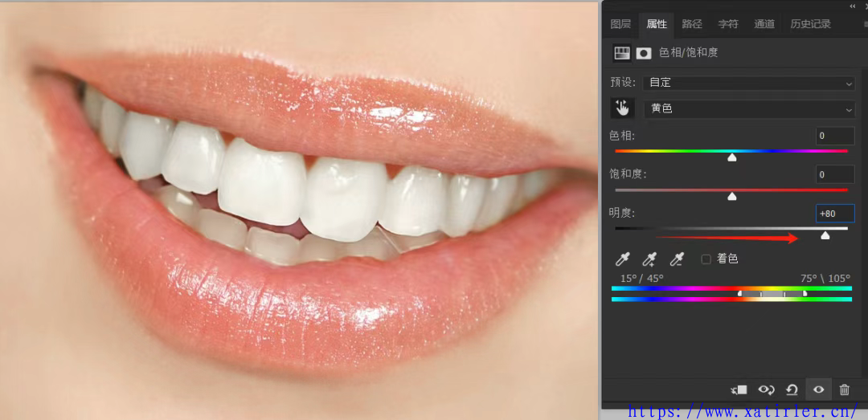This screenshot has height=420, width=868.
Task: Click the view previous state icon
Action: (766, 389)
